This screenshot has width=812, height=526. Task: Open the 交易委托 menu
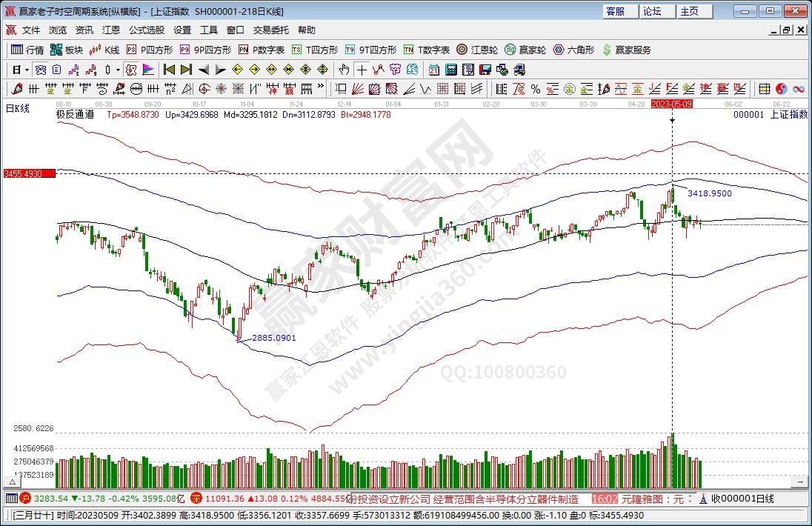(x=271, y=30)
